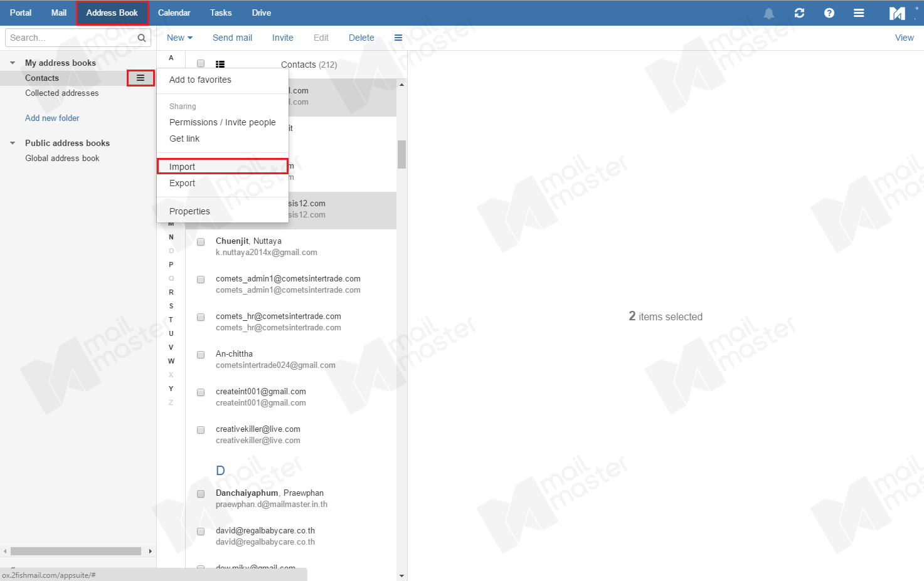Click the search magnifier icon
924x581 pixels.
[142, 38]
